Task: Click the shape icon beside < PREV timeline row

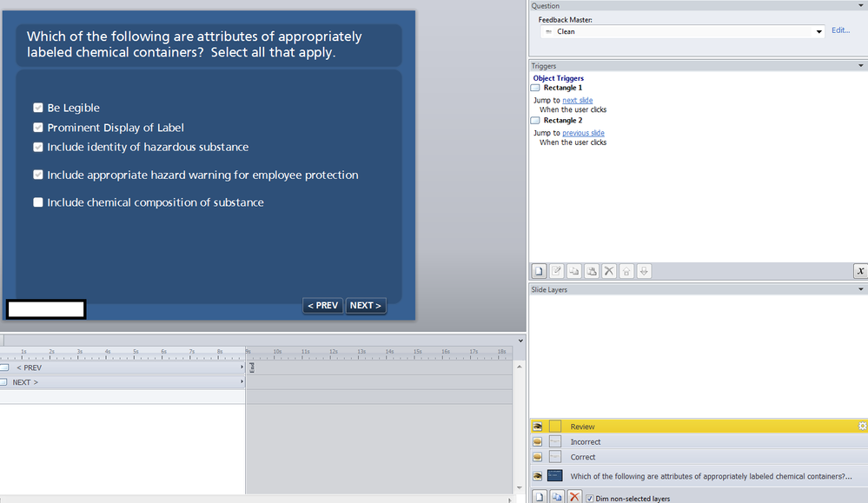Action: [4, 367]
